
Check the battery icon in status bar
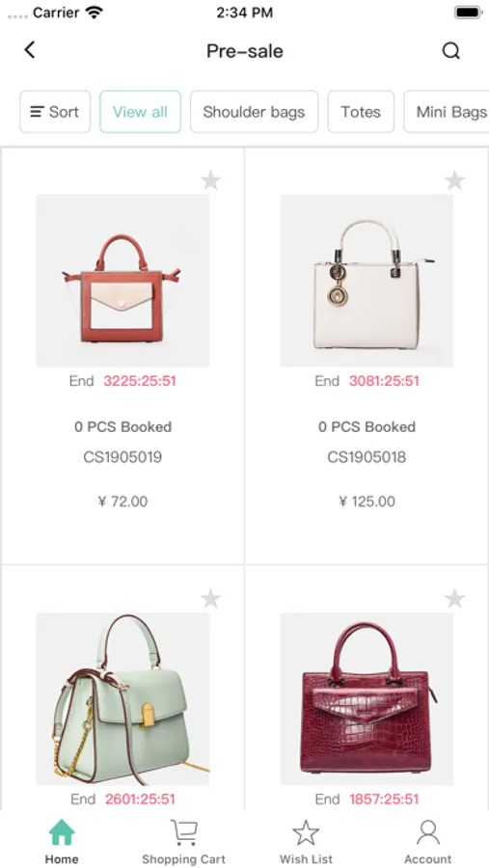(x=469, y=13)
